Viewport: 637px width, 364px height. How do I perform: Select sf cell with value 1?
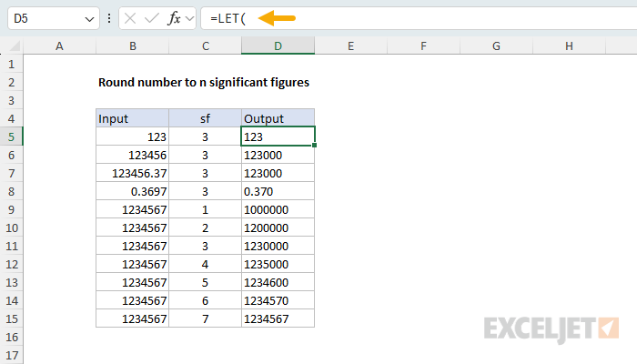tap(205, 209)
